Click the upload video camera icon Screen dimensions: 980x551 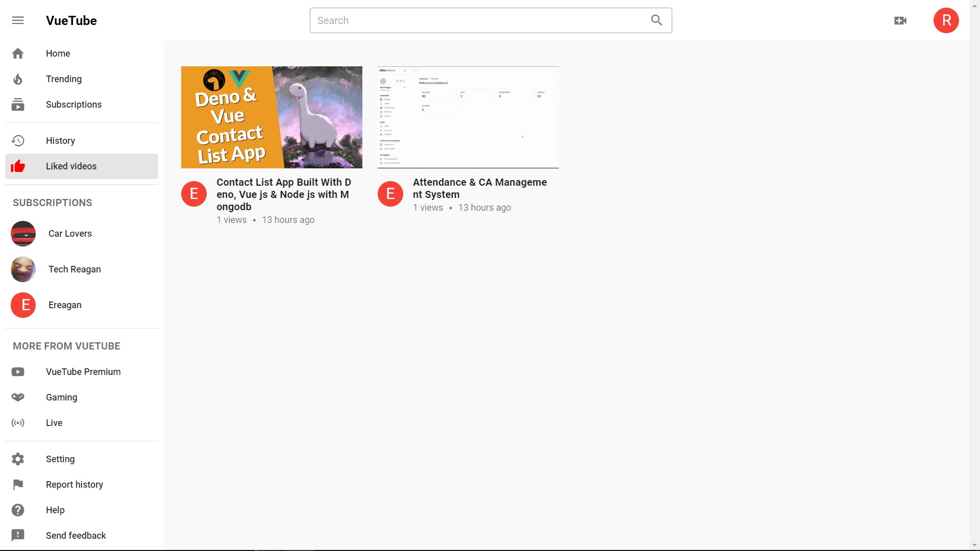pyautogui.click(x=900, y=20)
